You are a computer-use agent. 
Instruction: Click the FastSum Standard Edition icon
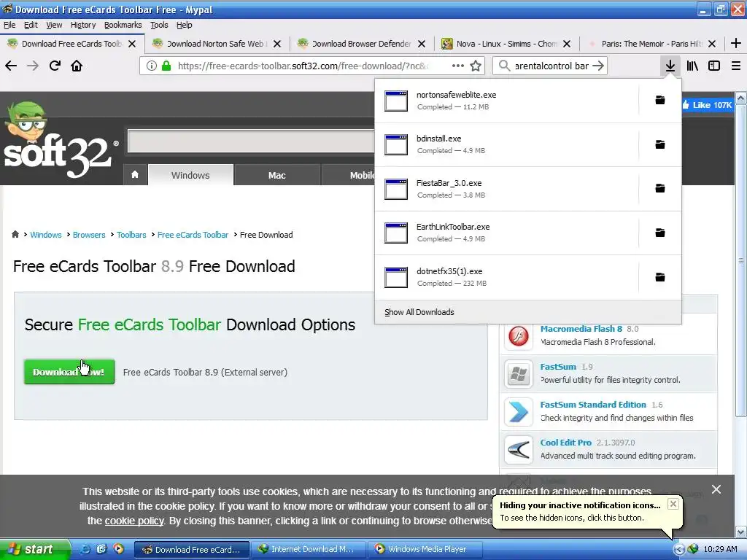coord(519,412)
